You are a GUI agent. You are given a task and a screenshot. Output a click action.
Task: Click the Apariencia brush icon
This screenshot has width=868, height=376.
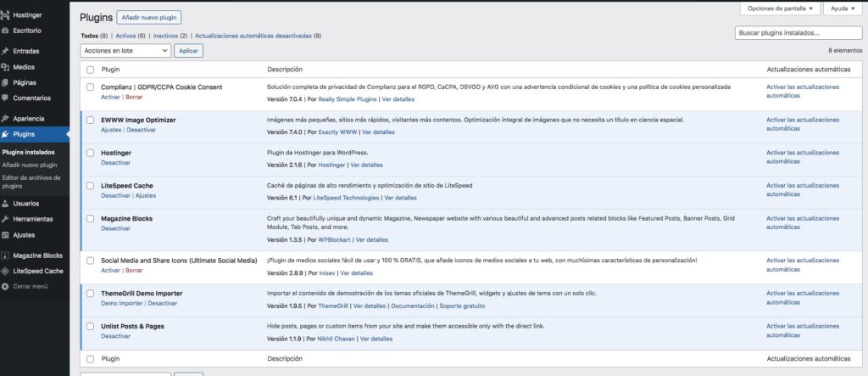point(5,119)
